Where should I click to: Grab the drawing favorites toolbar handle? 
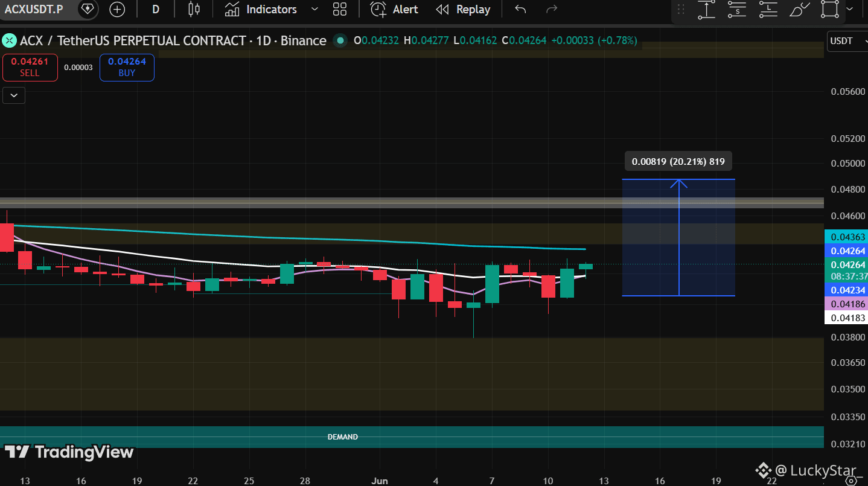click(x=681, y=9)
